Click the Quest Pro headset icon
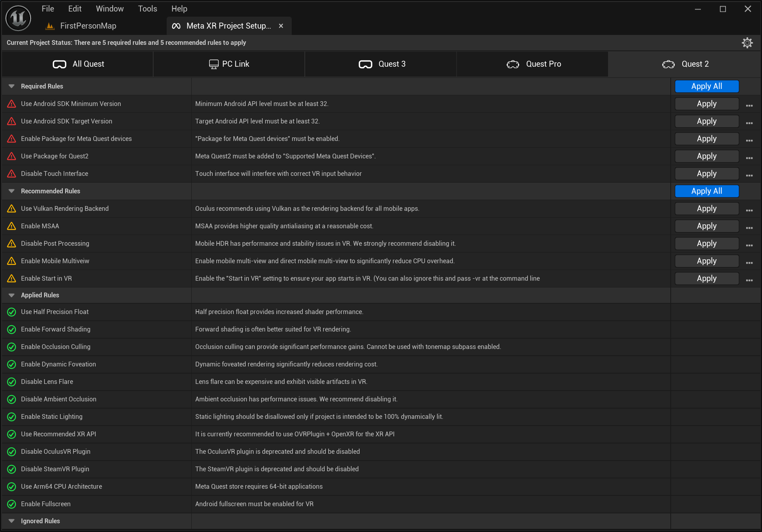 513,64
